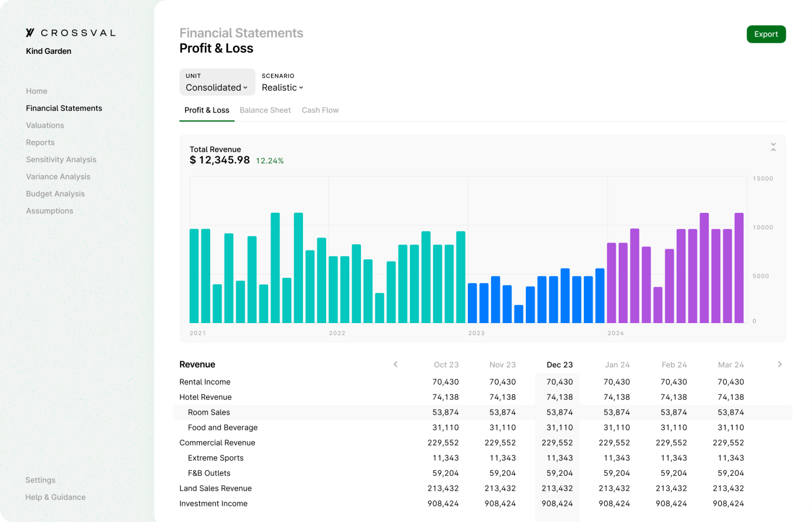The image size is (812, 522).
Task: Collapse the Total Revenue chart card
Action: [x=773, y=148]
